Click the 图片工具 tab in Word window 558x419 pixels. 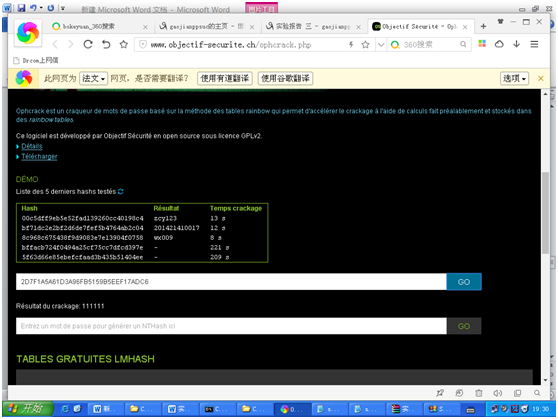tap(262, 8)
